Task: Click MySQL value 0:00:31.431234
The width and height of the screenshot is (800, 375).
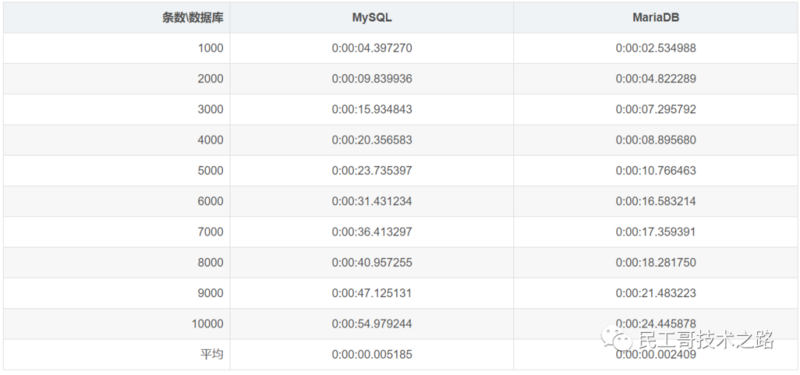Action: click(x=371, y=201)
